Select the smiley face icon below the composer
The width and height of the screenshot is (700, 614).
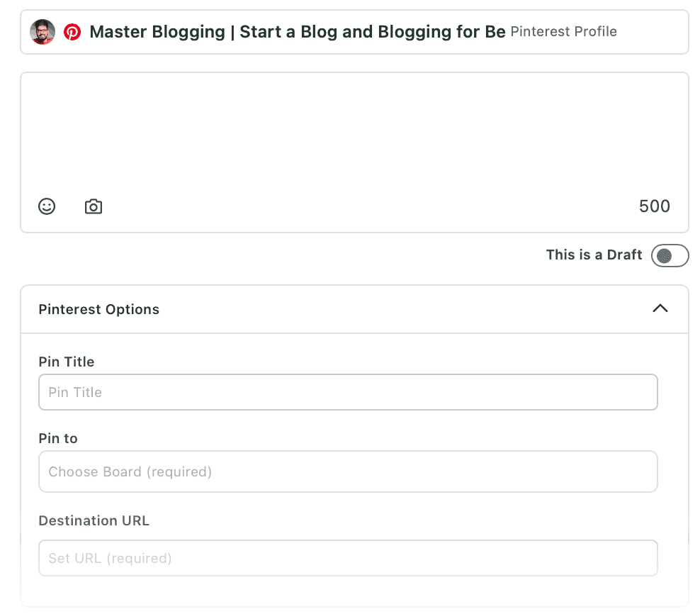47,206
